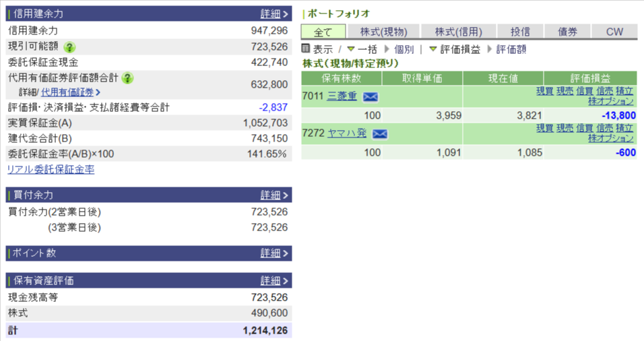Click 現金残高等 row label
This screenshot has width=644, height=341.
click(33, 297)
